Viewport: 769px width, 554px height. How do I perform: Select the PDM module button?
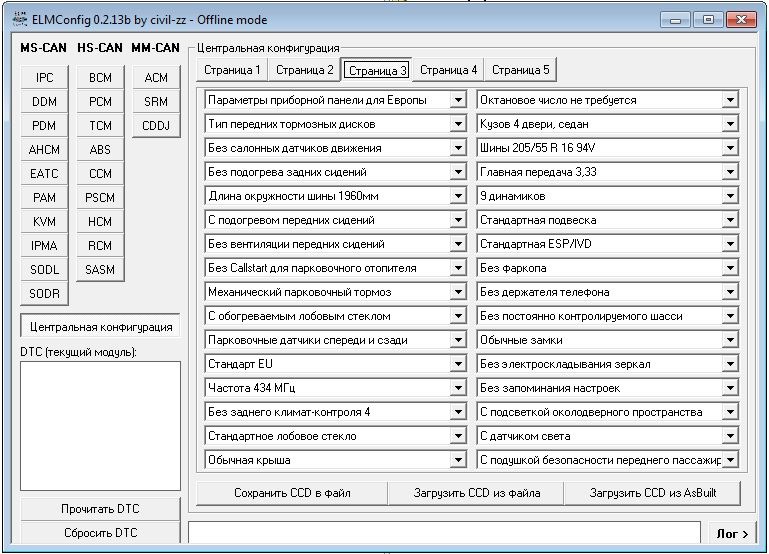(44, 126)
